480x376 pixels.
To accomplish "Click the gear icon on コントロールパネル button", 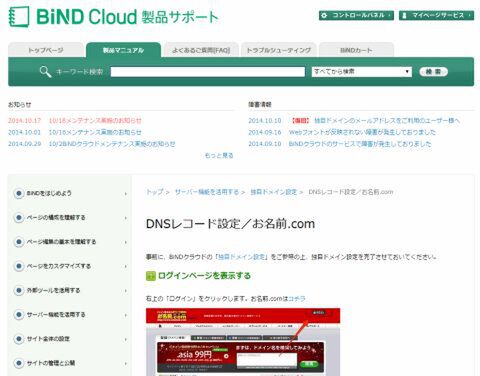I will (324, 15).
